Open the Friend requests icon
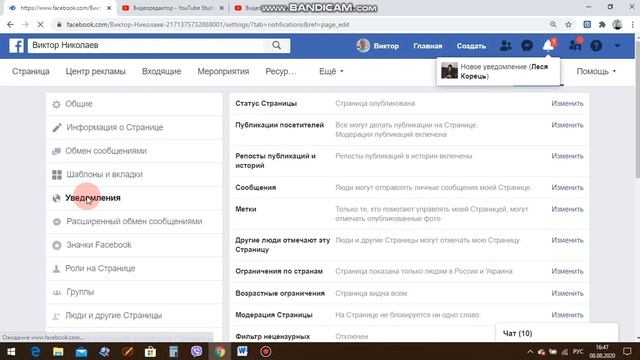640x360 pixels. coord(505,46)
